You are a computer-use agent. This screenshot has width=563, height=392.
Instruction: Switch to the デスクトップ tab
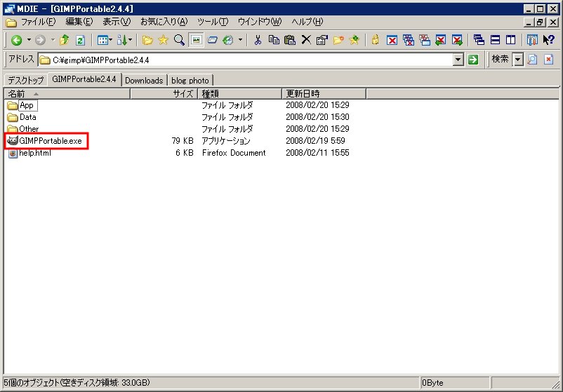coord(26,80)
